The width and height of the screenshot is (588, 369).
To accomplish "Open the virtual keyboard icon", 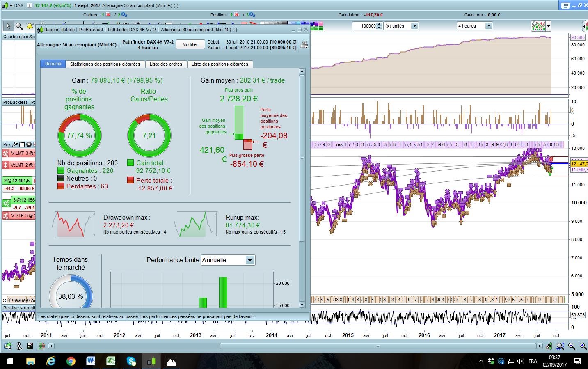I will (x=565, y=5).
